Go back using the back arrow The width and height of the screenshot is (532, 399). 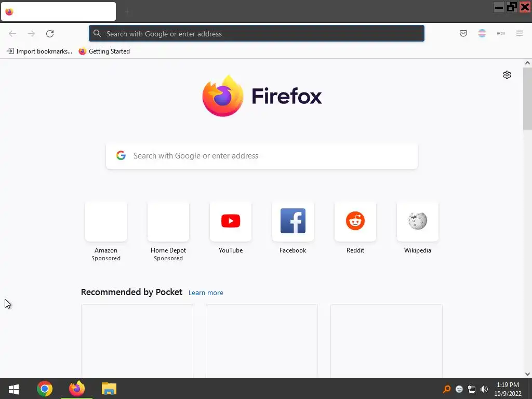pos(12,33)
